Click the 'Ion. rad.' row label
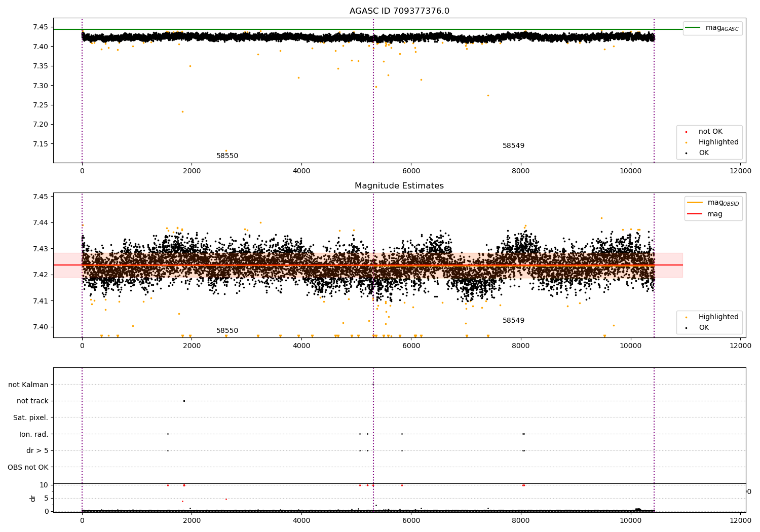 [34, 434]
